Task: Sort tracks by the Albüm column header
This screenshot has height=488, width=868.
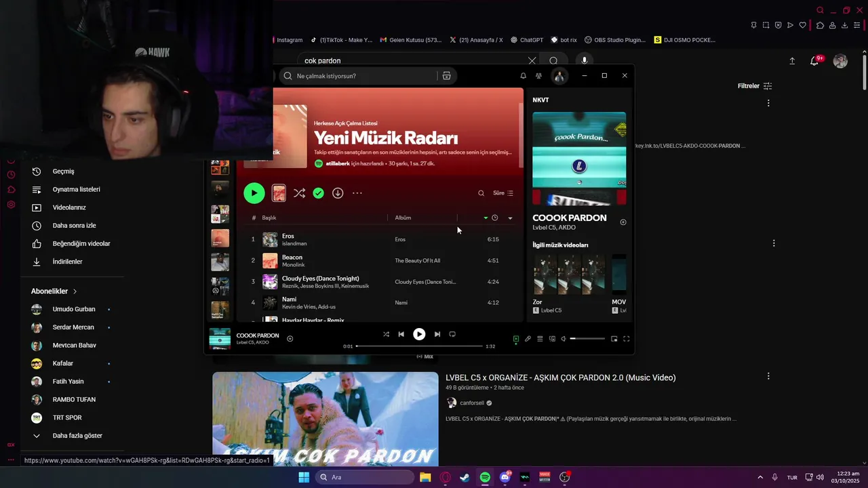Action: pyautogui.click(x=403, y=218)
